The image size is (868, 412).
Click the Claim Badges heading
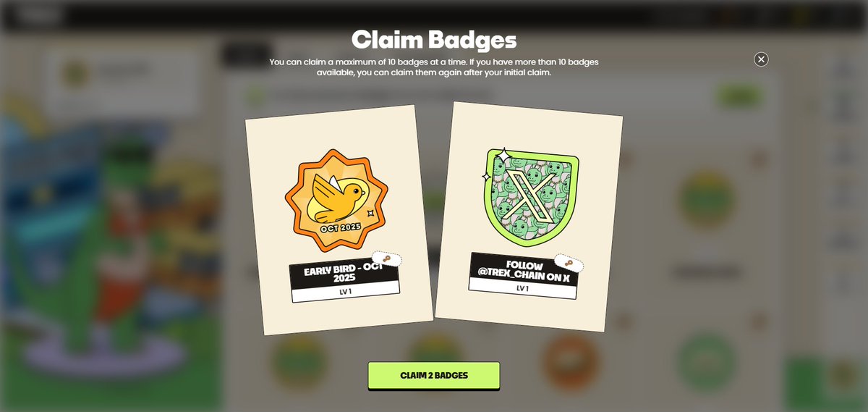pyautogui.click(x=434, y=38)
